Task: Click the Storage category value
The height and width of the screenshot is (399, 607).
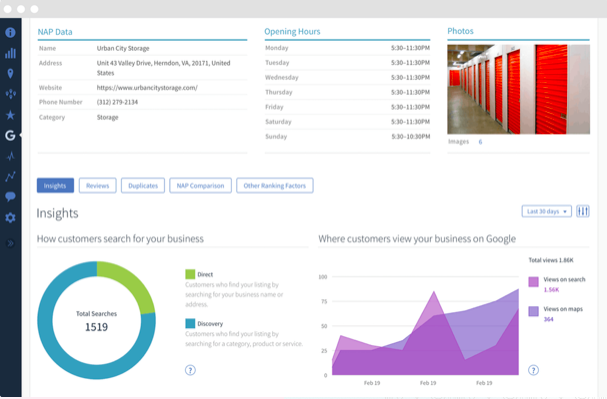Action: 108,117
